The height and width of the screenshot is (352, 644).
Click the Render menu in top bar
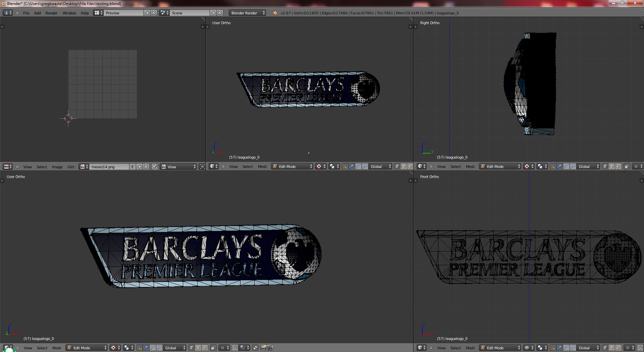[51, 13]
